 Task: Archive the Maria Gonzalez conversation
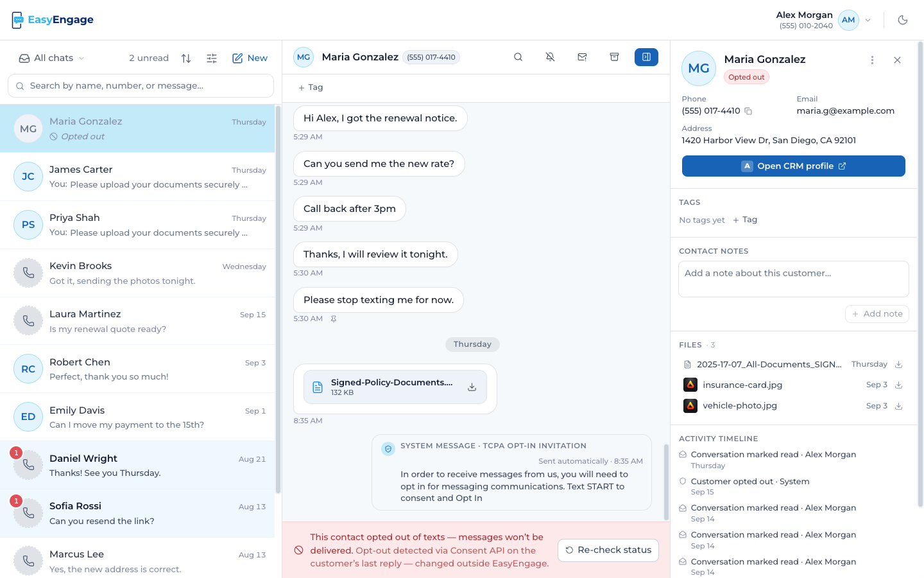tap(614, 57)
